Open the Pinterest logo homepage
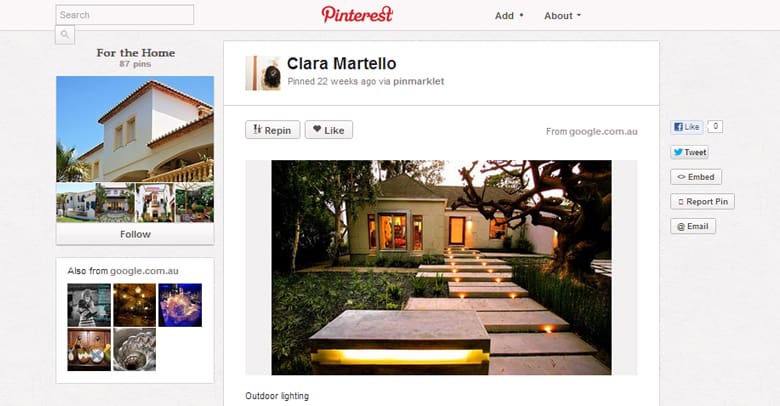 click(357, 14)
